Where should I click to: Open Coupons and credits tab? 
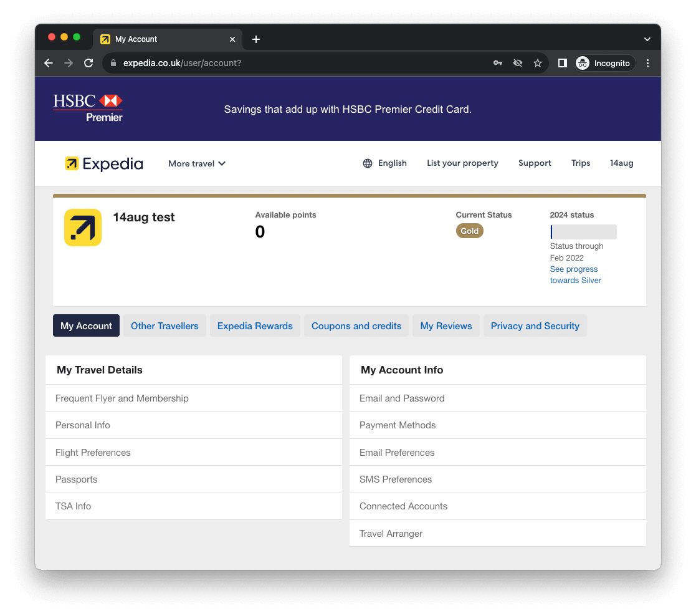pyautogui.click(x=356, y=325)
